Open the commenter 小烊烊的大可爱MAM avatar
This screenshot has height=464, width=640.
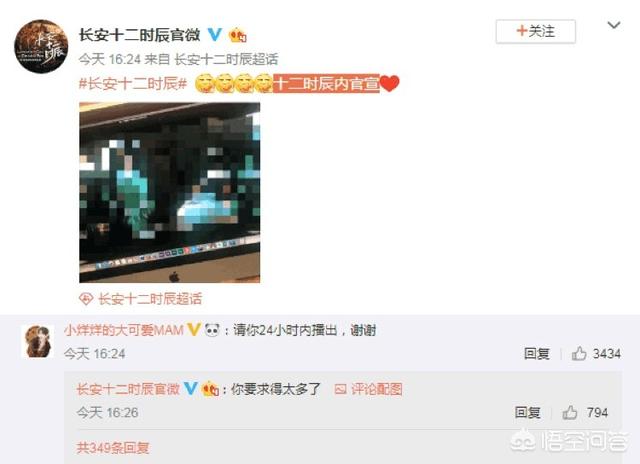pos(38,342)
